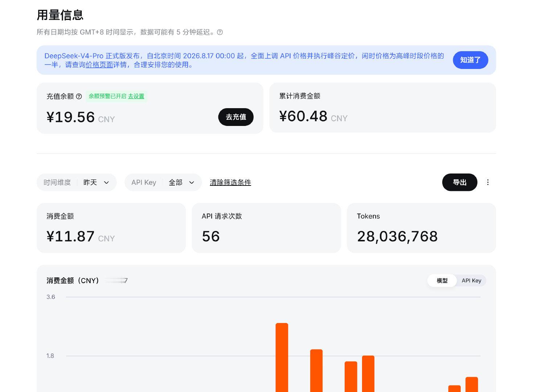Click the 去充值 recharge button
This screenshot has width=542, height=392.
click(236, 117)
